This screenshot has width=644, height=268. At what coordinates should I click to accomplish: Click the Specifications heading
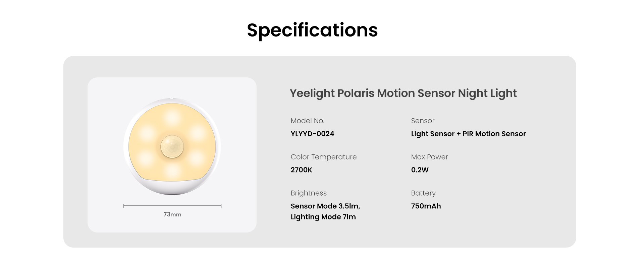pos(312,30)
